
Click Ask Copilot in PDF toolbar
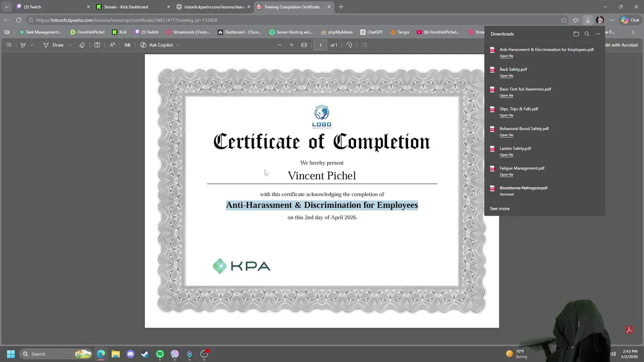[156, 45]
